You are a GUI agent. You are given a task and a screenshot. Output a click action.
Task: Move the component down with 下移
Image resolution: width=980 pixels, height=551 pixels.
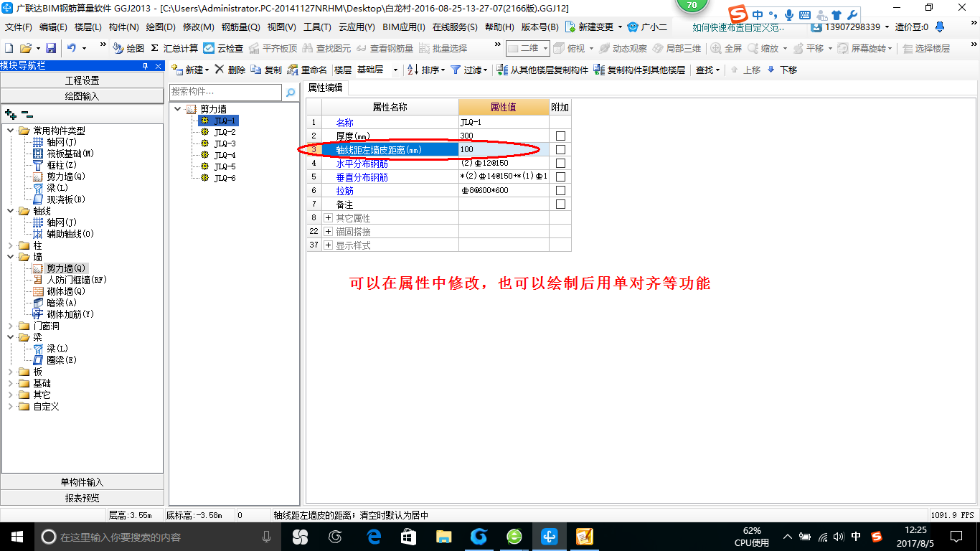(782, 70)
